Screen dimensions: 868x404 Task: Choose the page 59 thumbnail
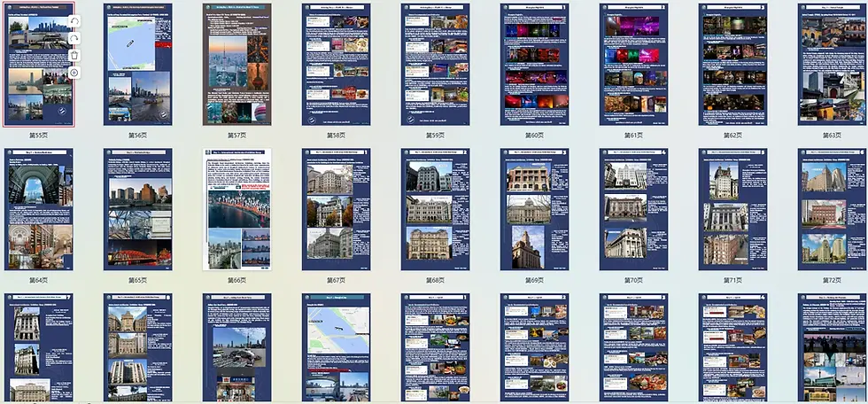pos(435,64)
